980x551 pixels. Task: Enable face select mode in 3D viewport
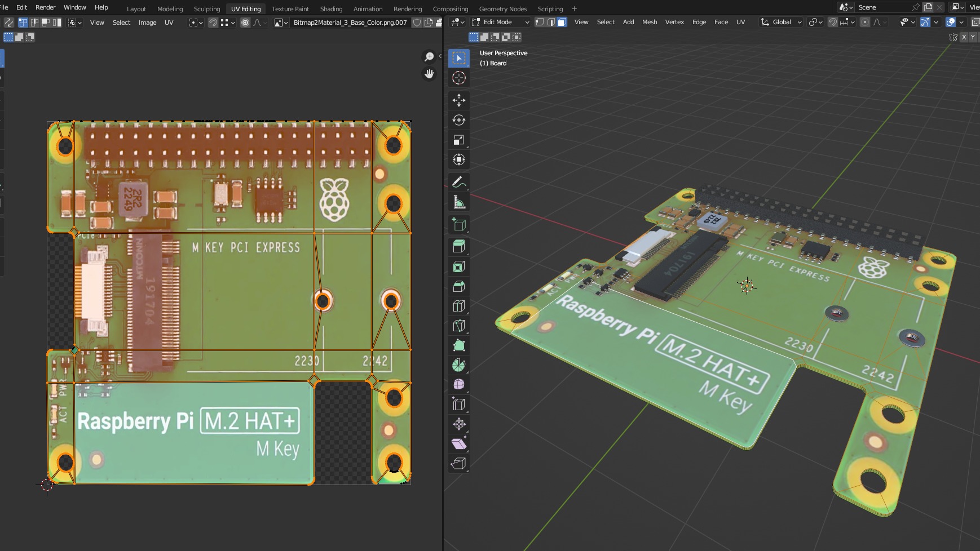562,22
